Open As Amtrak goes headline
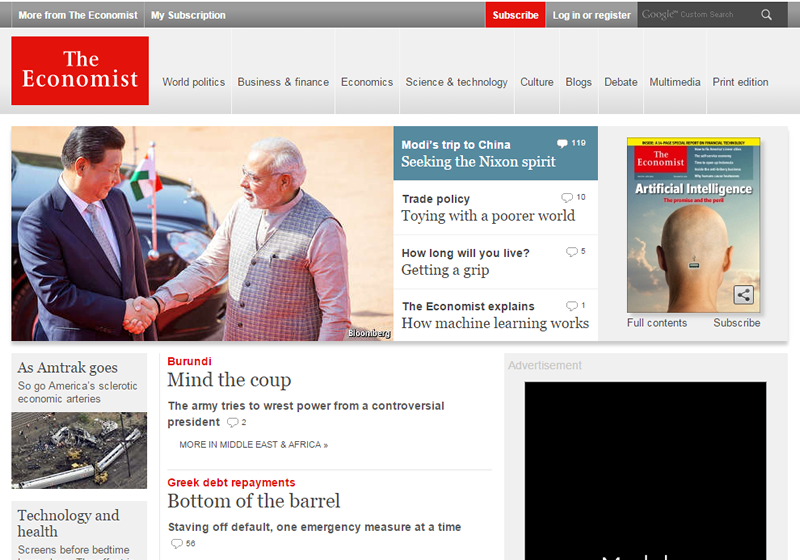Viewport: 800px width, 560px height. point(67,367)
